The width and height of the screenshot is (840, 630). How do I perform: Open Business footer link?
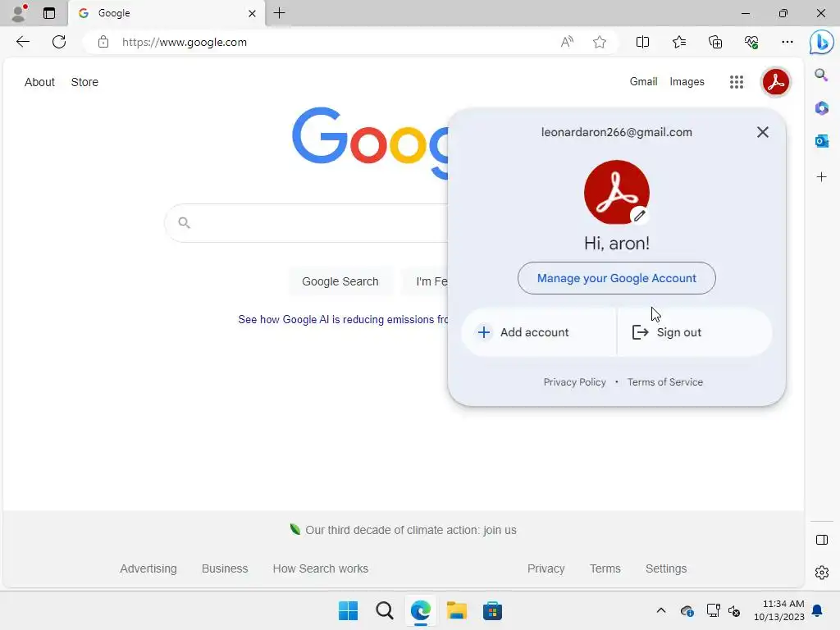pos(225,568)
